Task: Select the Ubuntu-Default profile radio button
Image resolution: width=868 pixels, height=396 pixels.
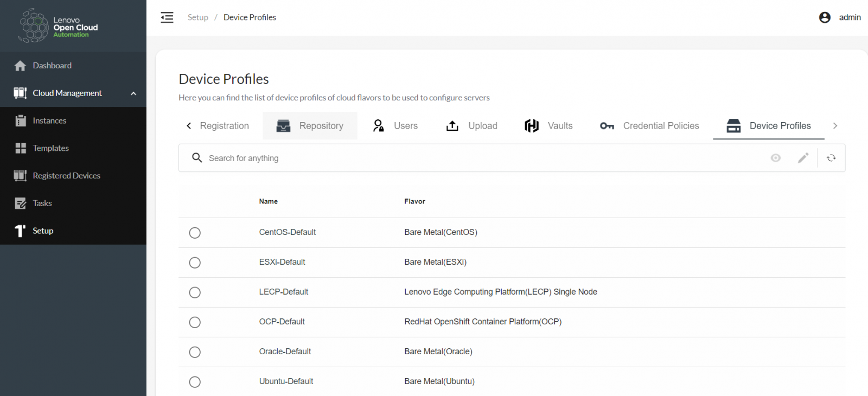Action: pos(195,382)
